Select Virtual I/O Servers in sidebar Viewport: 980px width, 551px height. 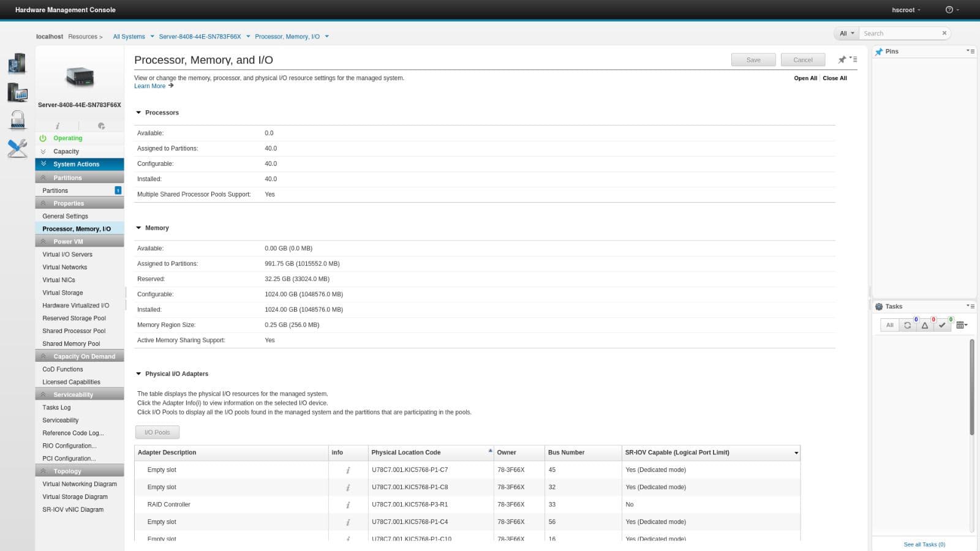pyautogui.click(x=67, y=254)
